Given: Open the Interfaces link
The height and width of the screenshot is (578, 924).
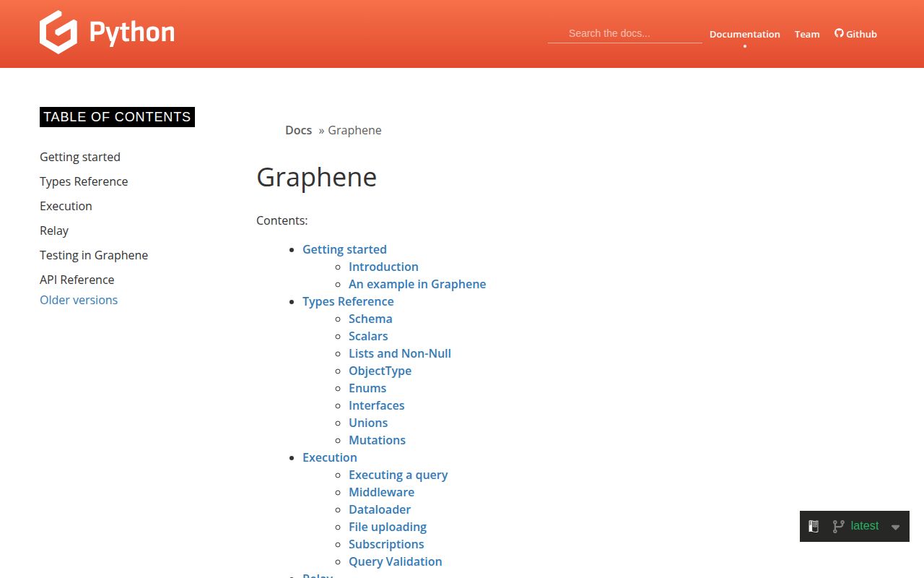Looking at the screenshot, I should [376, 405].
